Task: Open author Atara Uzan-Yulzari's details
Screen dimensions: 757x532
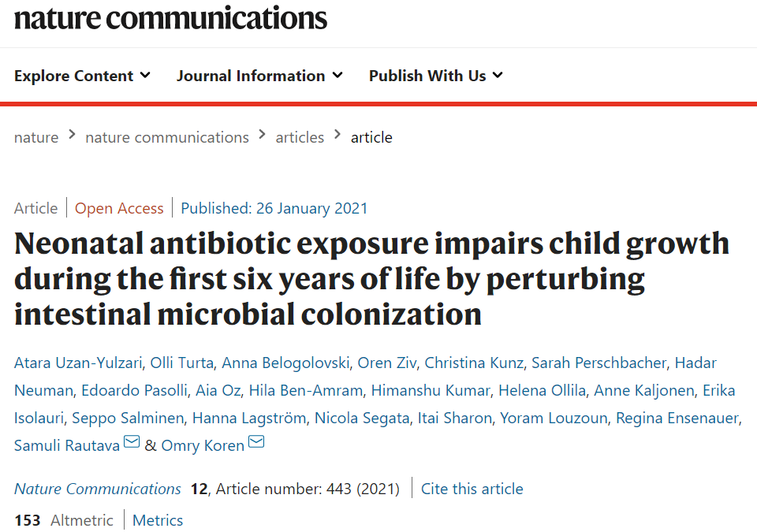Action: point(78,363)
